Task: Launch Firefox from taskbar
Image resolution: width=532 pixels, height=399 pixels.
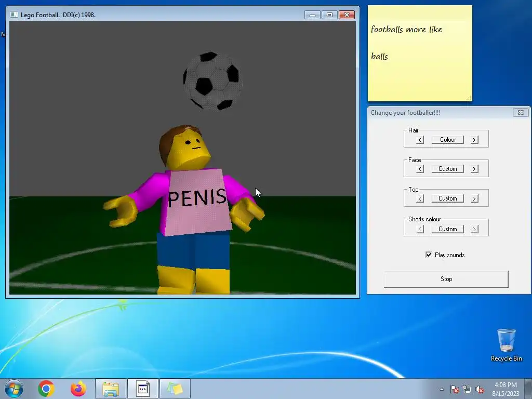Action: pyautogui.click(x=78, y=389)
